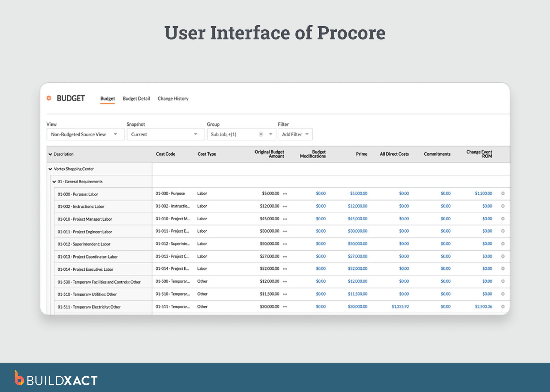Collapse the 01 - General Requirements section

(x=54, y=181)
